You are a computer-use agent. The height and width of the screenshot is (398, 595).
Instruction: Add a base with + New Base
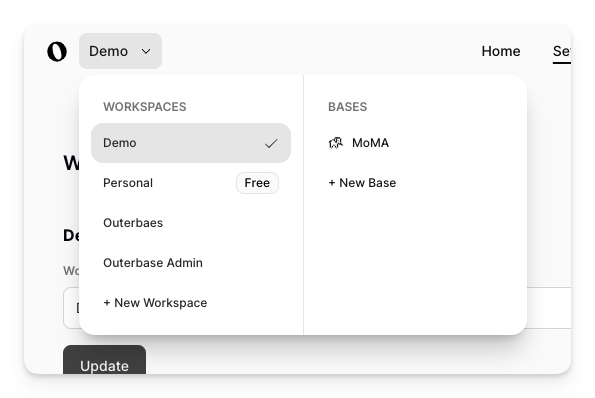pyautogui.click(x=362, y=183)
